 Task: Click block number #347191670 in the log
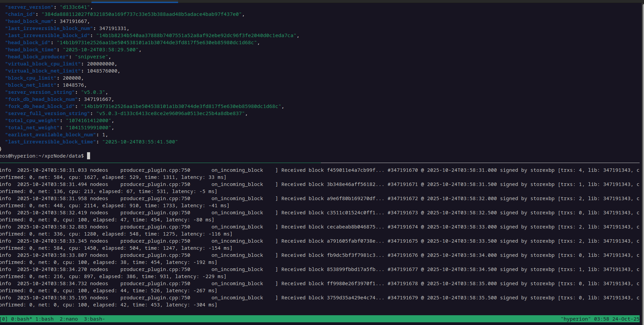tap(402, 170)
